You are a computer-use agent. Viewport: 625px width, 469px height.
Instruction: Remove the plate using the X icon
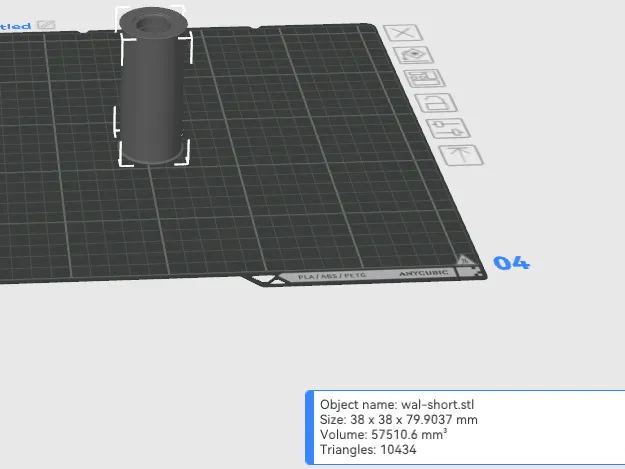tap(403, 33)
